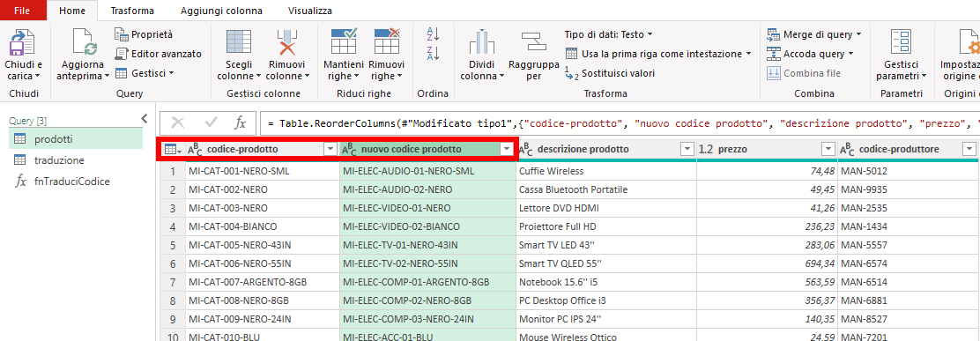This screenshot has height=341, width=980.
Task: Open Accoda query
Action: [810, 54]
